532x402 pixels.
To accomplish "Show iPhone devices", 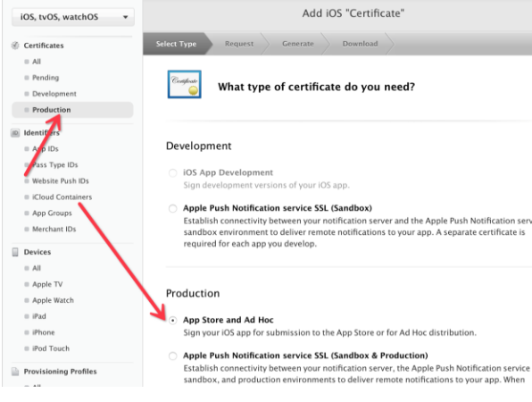I will coord(44,332).
